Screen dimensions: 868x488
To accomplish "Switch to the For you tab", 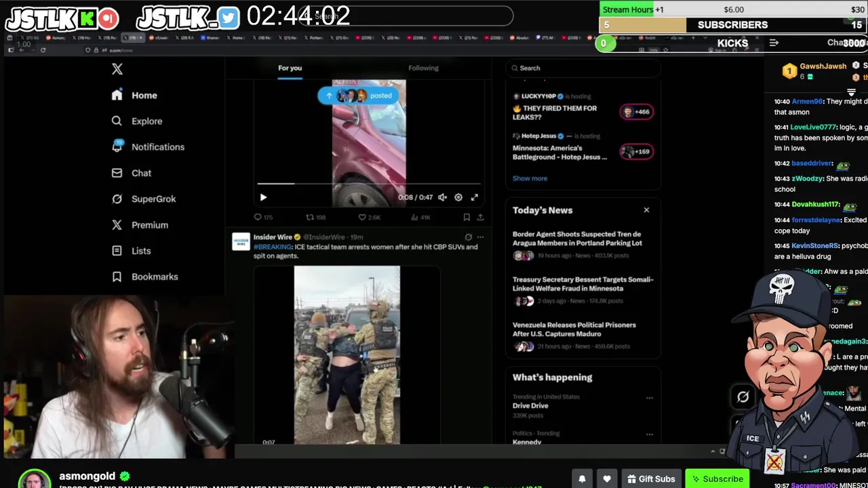I will point(290,68).
